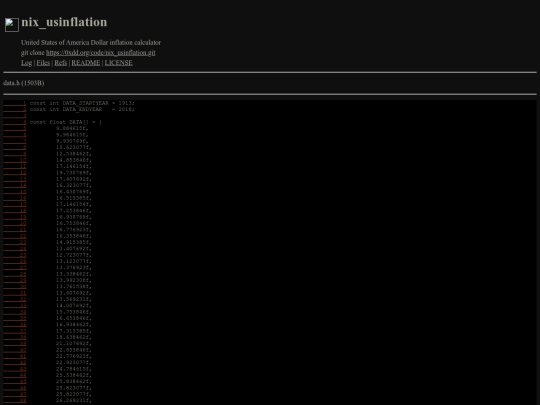The height and width of the screenshot is (405, 540).
Task: Jump to line number 22 anchor
Action: [15, 236]
